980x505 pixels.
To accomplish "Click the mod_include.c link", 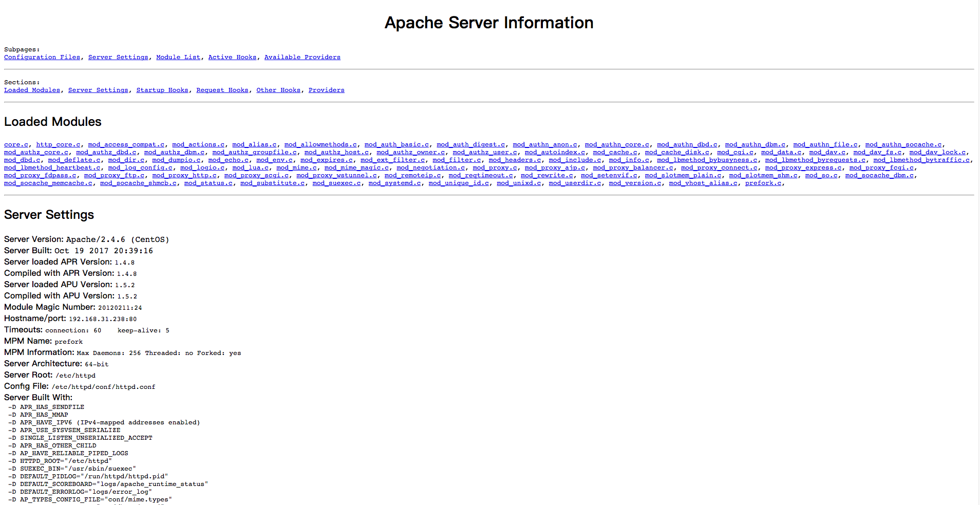I will coord(575,160).
